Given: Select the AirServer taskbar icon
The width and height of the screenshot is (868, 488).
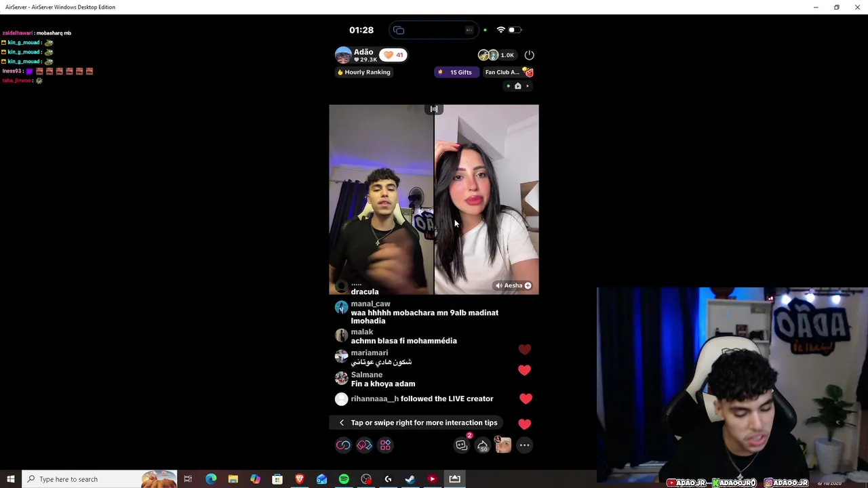Looking at the screenshot, I should point(454,479).
